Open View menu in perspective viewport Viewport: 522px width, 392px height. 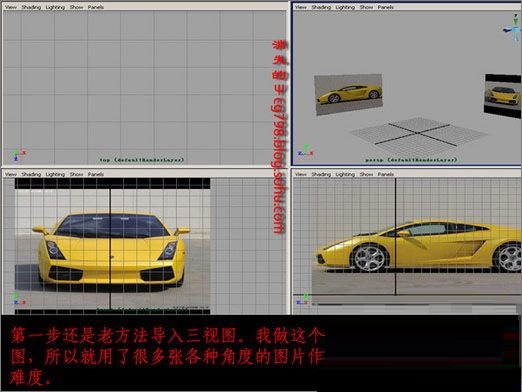[x=301, y=7]
